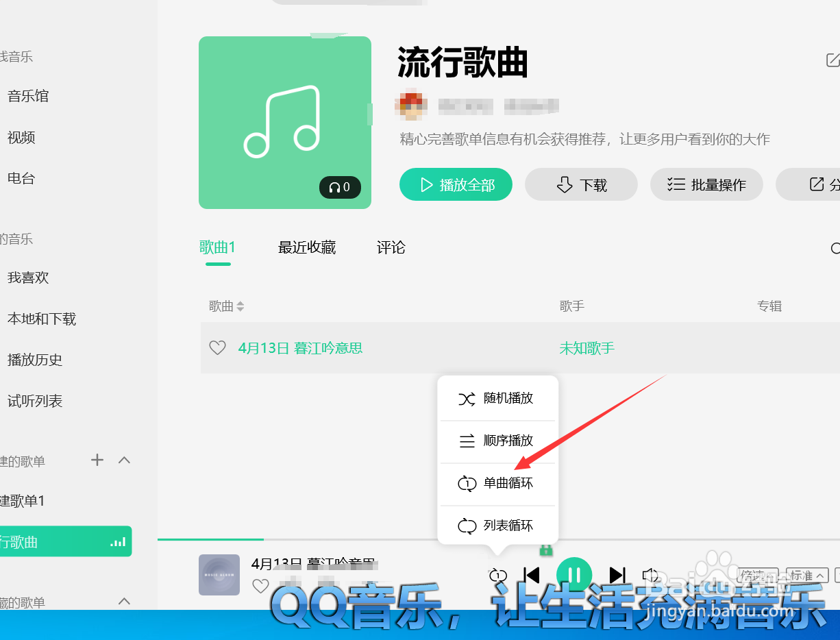Click the search magnifier icon
This screenshot has width=840, height=640.
(x=835, y=248)
